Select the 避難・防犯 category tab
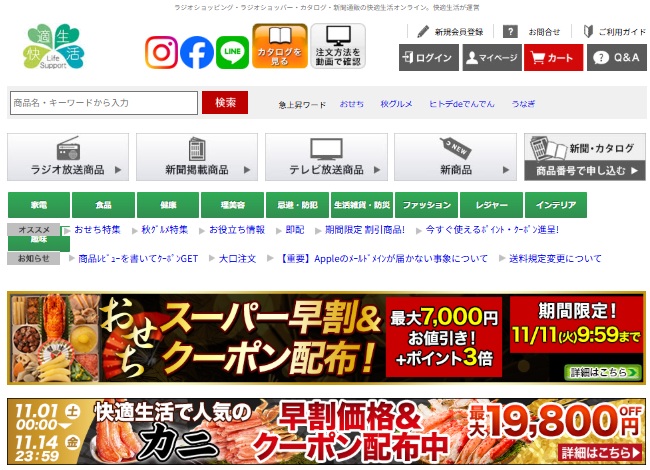This screenshot has width=650, height=470. pyautogui.click(x=297, y=205)
